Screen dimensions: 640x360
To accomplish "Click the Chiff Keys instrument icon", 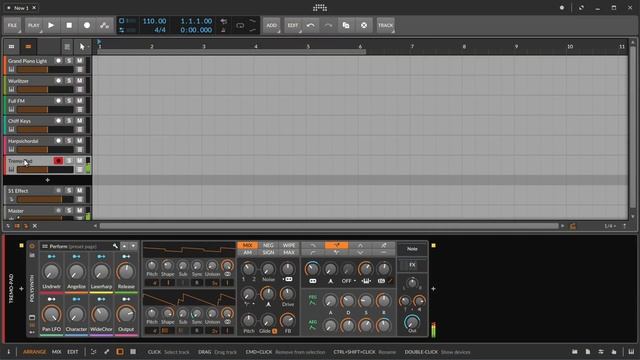I will point(11,129).
